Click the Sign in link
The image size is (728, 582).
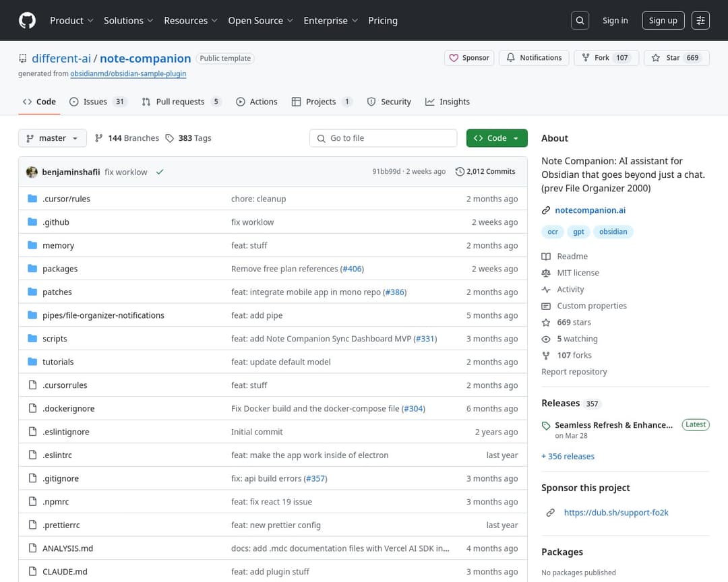coord(615,20)
